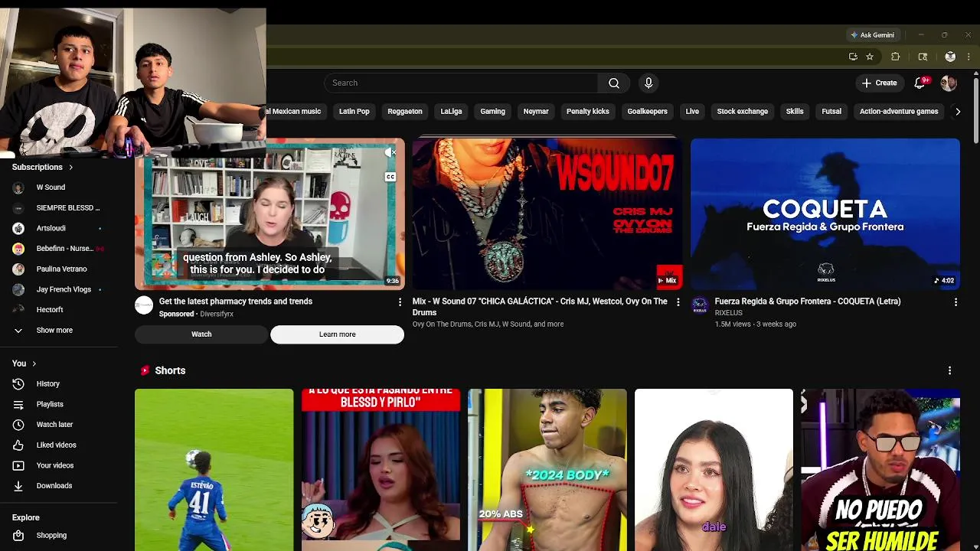The width and height of the screenshot is (980, 551).
Task: Open the Diversifyrx advertiser avatar
Action: tap(144, 305)
